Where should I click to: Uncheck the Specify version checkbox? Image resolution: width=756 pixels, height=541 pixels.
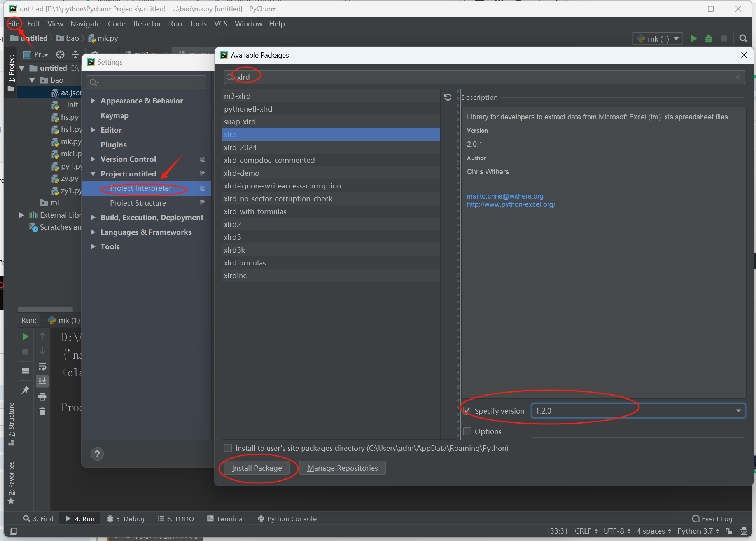(467, 411)
